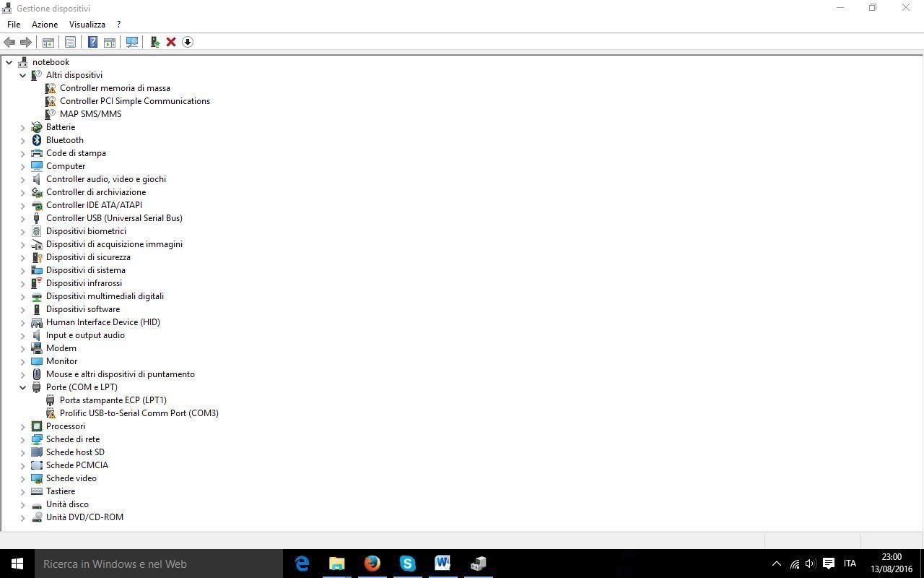Open the Visualizza menu
Image resolution: width=924 pixels, height=578 pixels.
[87, 25]
